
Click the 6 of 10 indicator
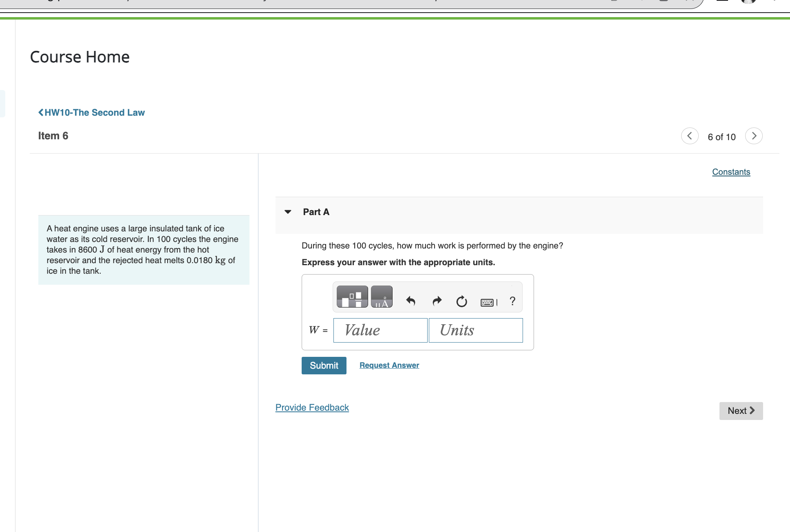tap(722, 137)
